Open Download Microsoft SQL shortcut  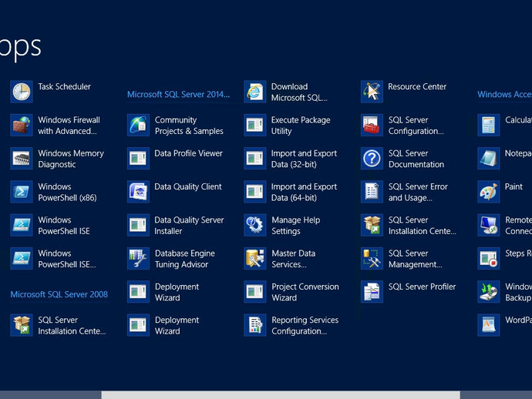286,92
